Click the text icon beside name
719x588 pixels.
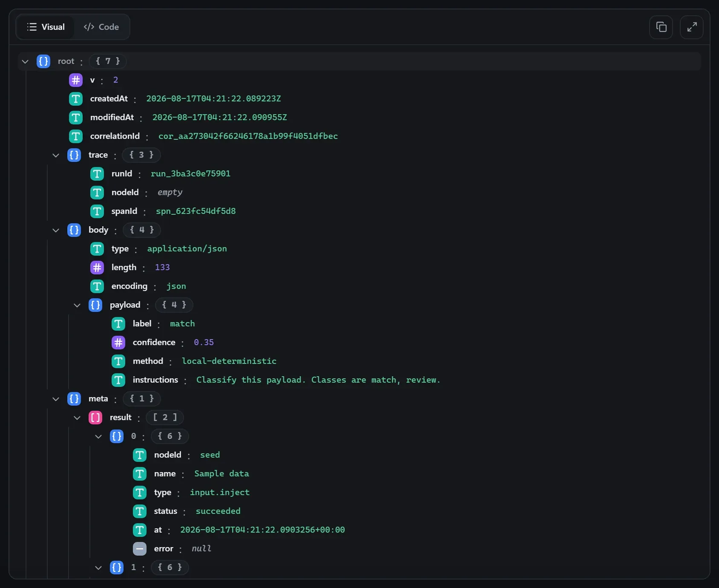point(140,474)
